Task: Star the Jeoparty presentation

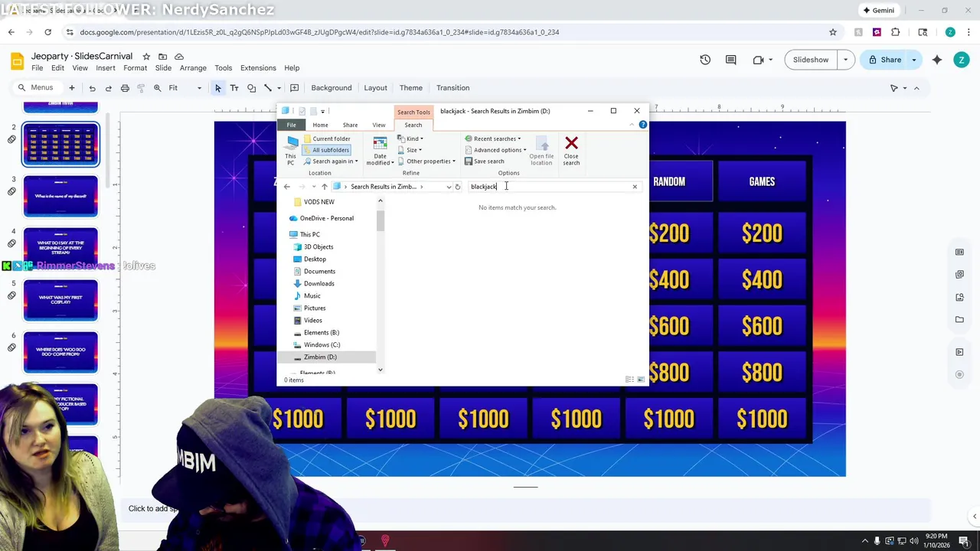Action: click(146, 57)
